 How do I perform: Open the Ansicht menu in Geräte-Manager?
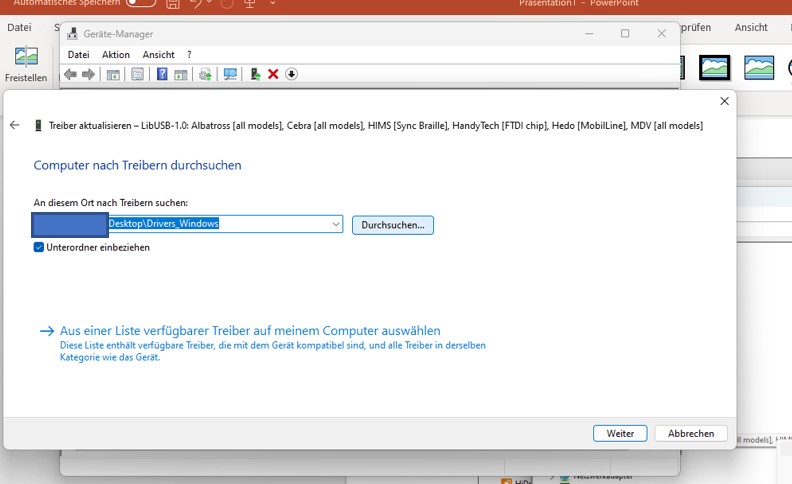tap(158, 54)
